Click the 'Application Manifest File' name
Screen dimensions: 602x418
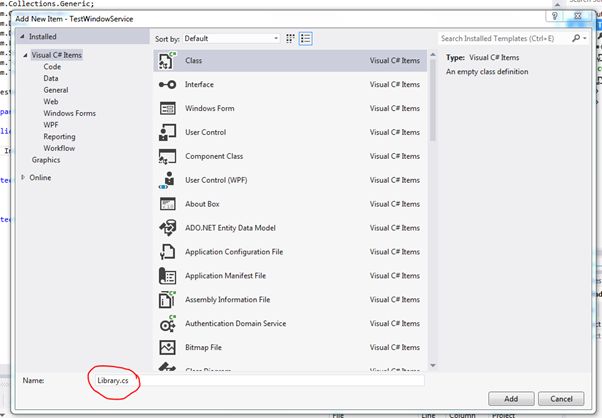[x=225, y=276]
